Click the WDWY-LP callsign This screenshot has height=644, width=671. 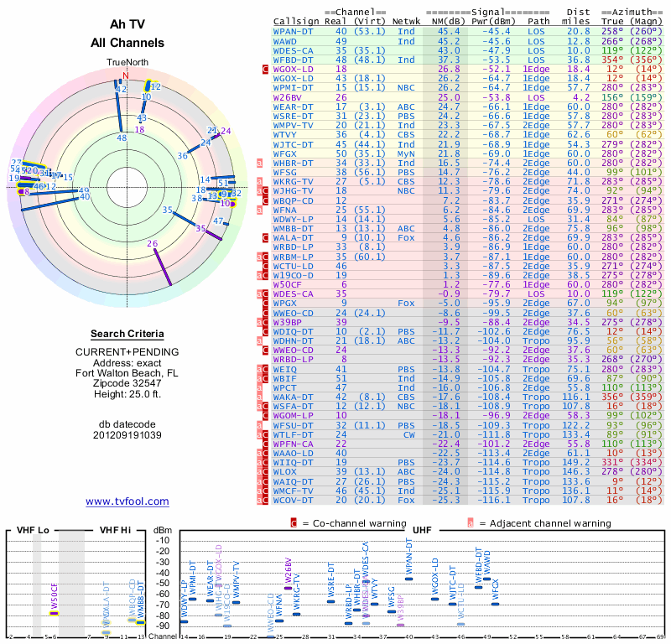click(x=293, y=219)
